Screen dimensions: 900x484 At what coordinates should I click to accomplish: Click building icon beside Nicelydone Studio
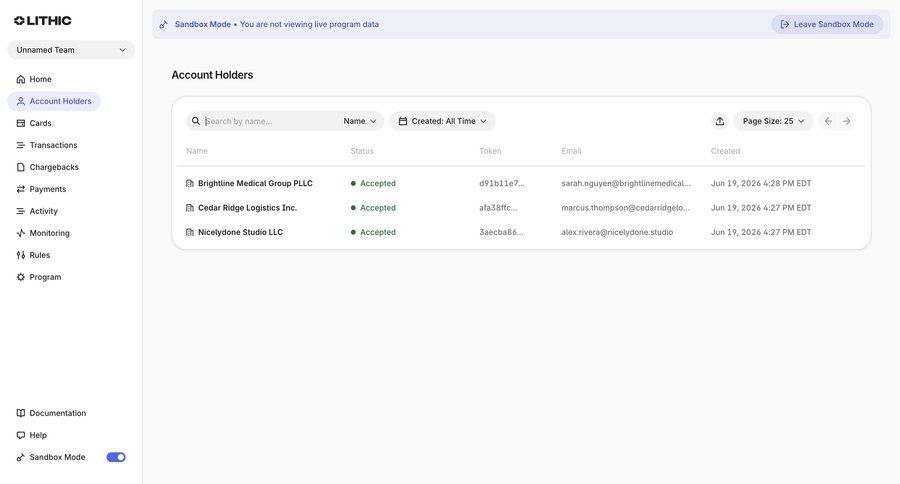[x=190, y=232]
